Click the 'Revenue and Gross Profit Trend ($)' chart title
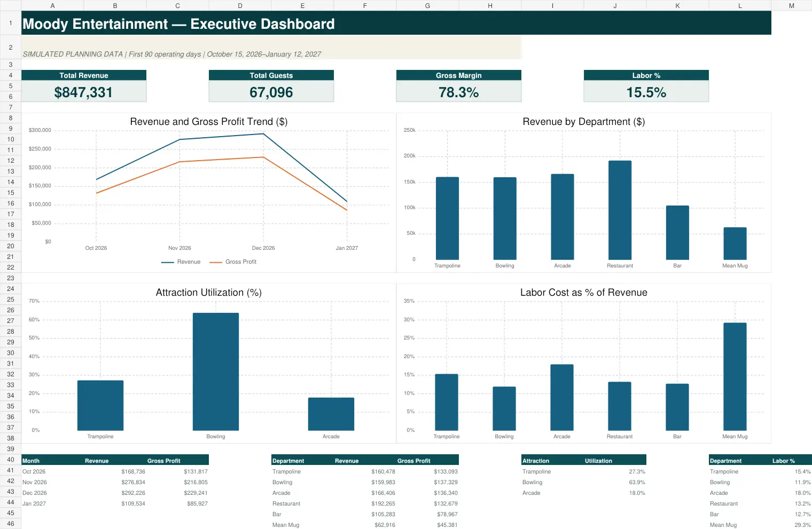Viewport: 812px width, 529px height. tap(209, 122)
